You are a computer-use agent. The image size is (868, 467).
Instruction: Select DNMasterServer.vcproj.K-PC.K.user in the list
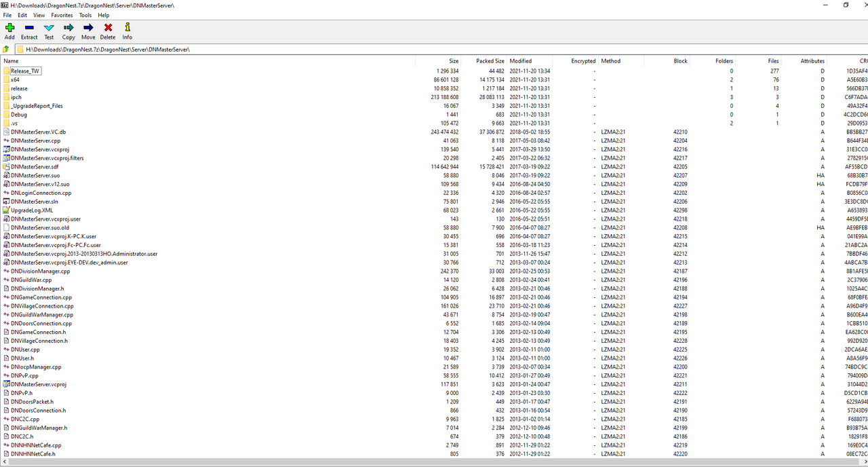pyautogui.click(x=54, y=236)
